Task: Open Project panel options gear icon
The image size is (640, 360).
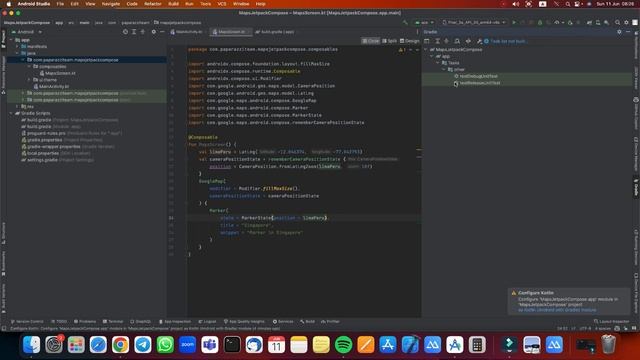Action: (x=153, y=32)
